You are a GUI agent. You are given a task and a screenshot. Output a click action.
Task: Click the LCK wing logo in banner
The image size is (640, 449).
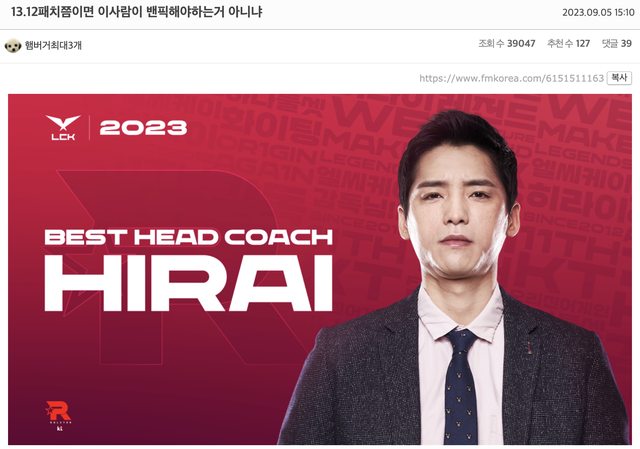[x=63, y=127]
